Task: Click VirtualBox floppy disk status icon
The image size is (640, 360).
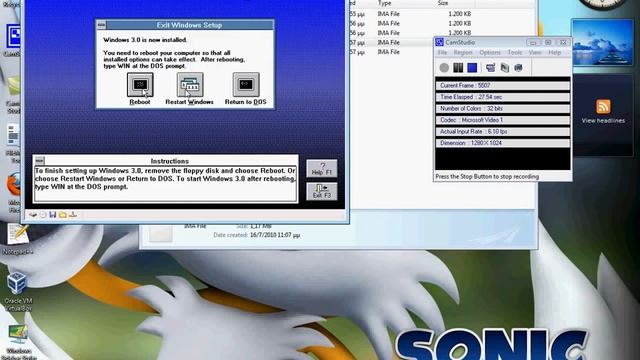Action: pos(53,215)
